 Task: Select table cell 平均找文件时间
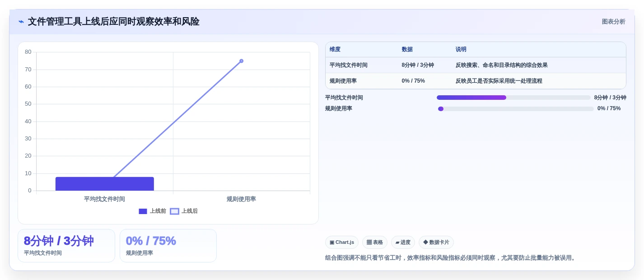pyautogui.click(x=349, y=65)
